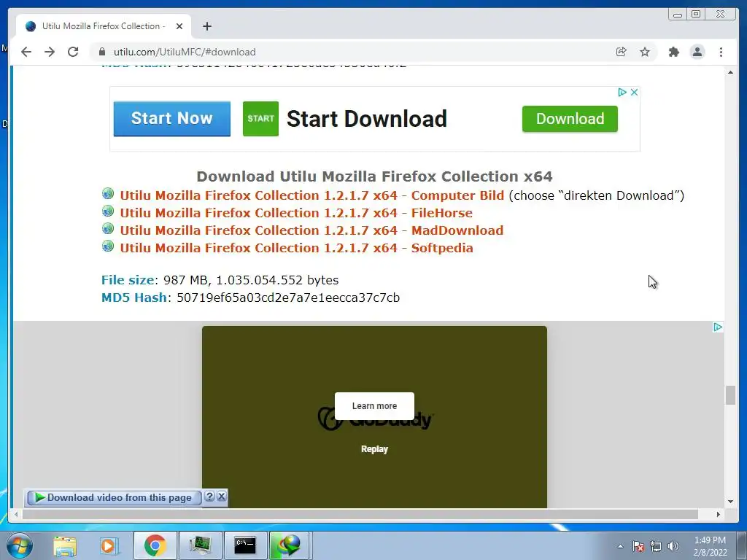The image size is (747, 560).
Task: Open the monitor utility taskbar icon
Action: click(x=200, y=545)
